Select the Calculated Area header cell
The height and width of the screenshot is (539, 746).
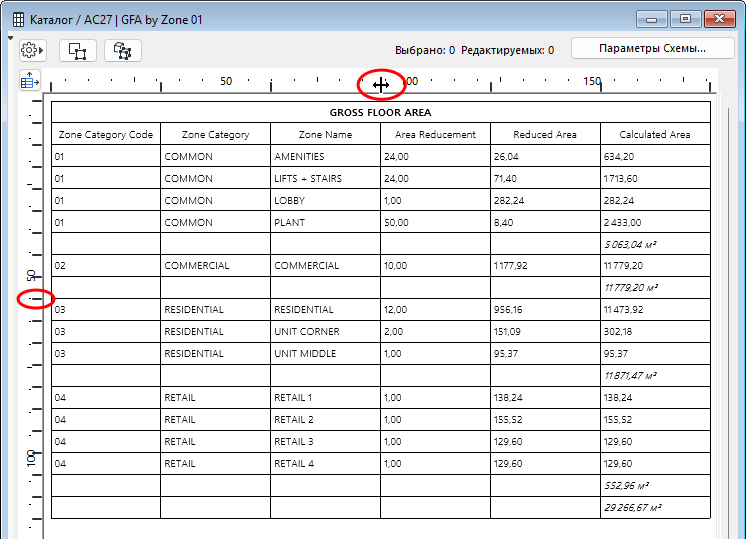655,134
